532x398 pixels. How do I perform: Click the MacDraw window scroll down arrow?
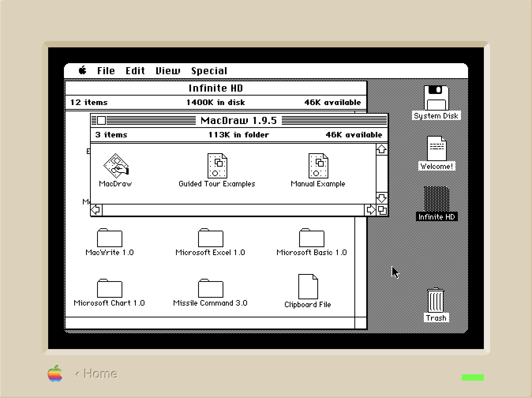point(382,198)
